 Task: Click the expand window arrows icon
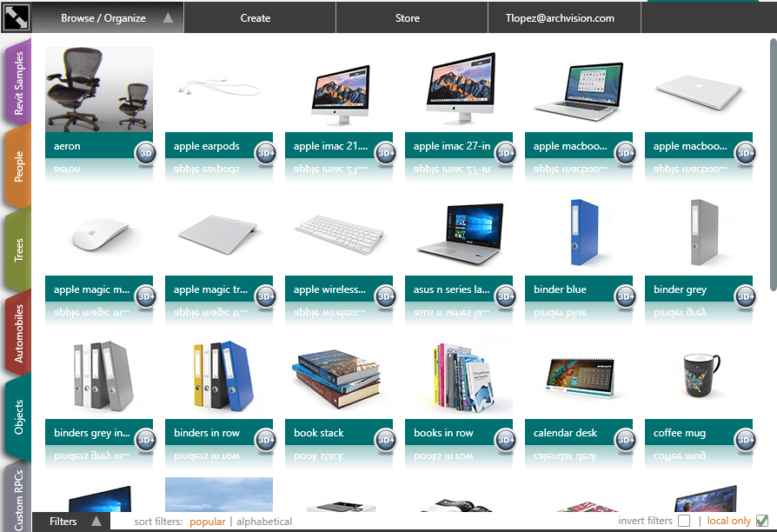[17, 17]
